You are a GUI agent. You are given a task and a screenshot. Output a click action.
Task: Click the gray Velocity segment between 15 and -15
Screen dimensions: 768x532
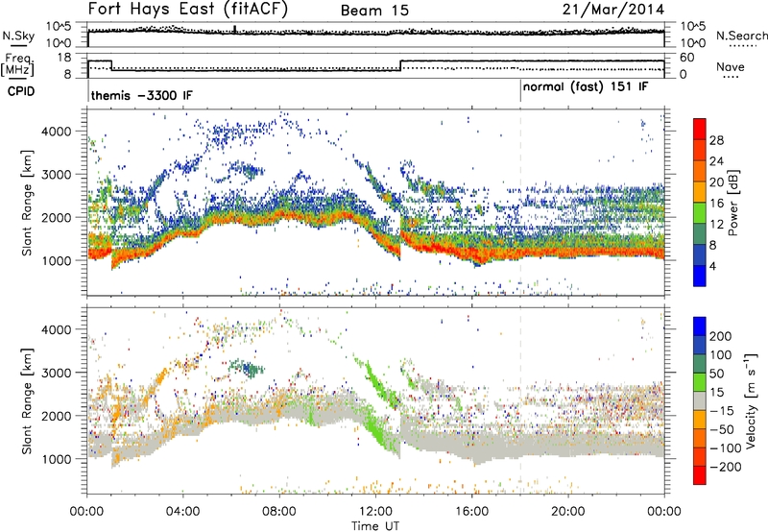tap(700, 400)
